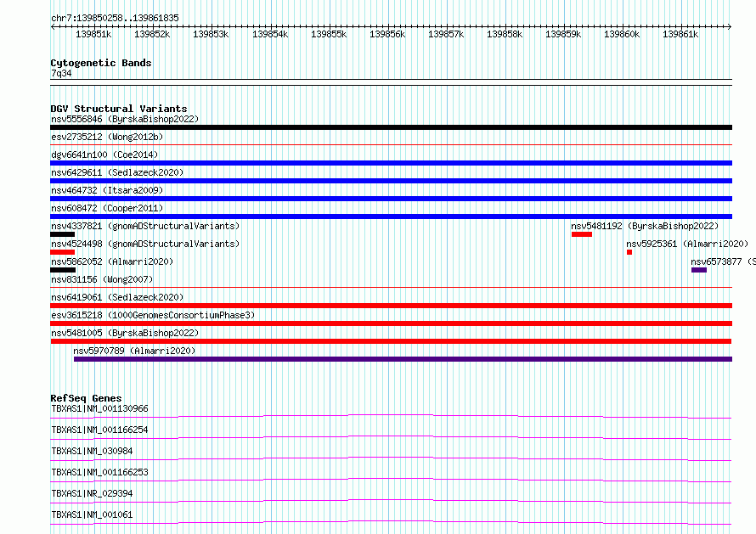Click ruler position 139855k
Image resolution: width=756 pixels, height=534 pixels.
(329, 34)
